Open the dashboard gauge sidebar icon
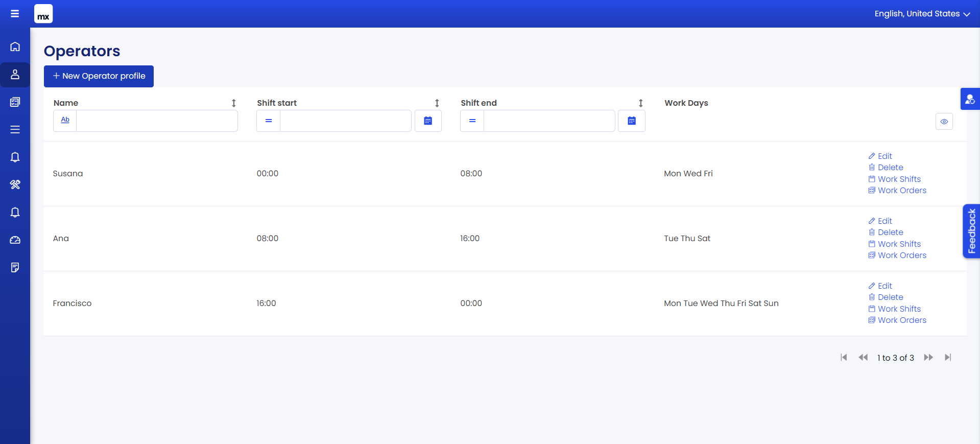The width and height of the screenshot is (980, 444). coord(15,240)
